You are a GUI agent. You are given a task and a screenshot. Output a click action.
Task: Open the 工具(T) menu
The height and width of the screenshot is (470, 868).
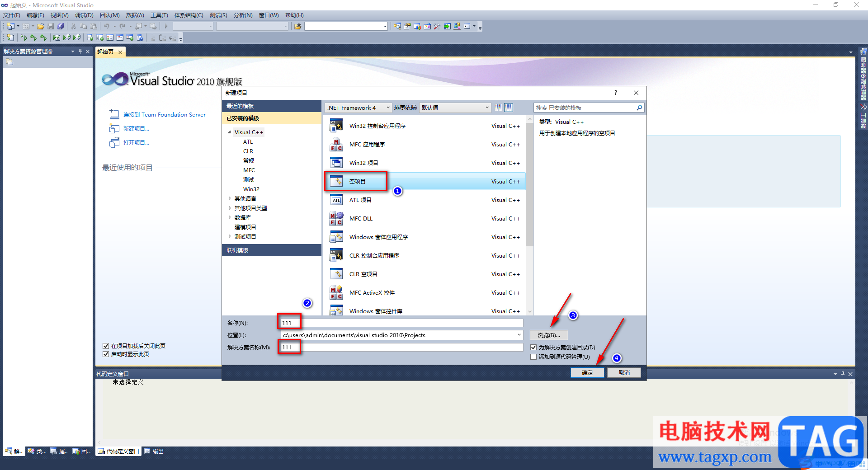point(159,15)
